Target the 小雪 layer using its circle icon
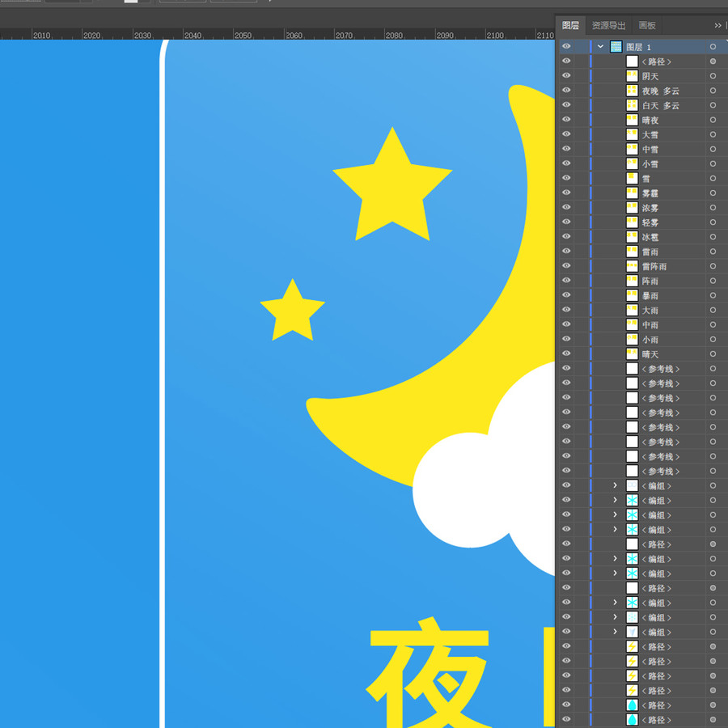 pos(713,164)
